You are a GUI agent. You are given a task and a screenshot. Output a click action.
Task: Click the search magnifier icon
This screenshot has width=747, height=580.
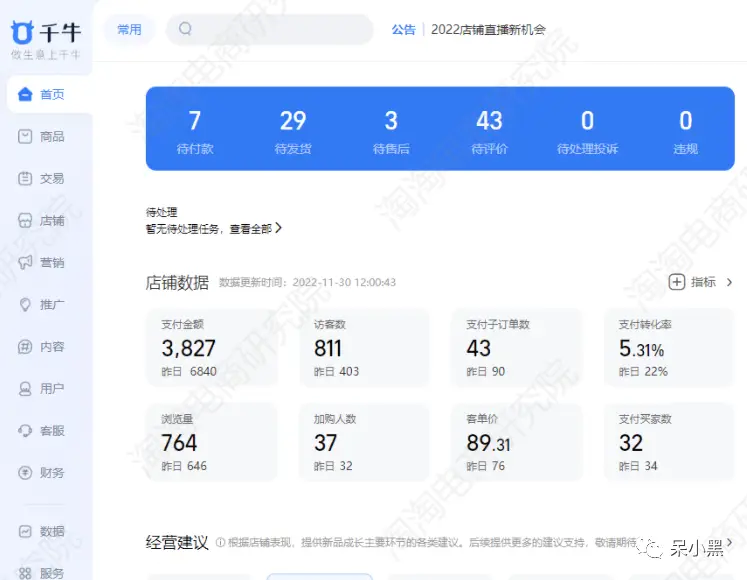tap(185, 29)
